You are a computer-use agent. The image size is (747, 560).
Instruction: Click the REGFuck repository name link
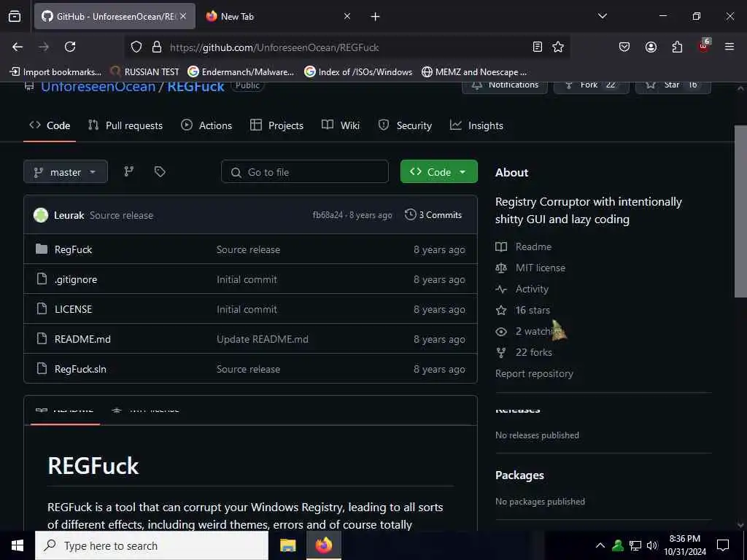pos(196,87)
